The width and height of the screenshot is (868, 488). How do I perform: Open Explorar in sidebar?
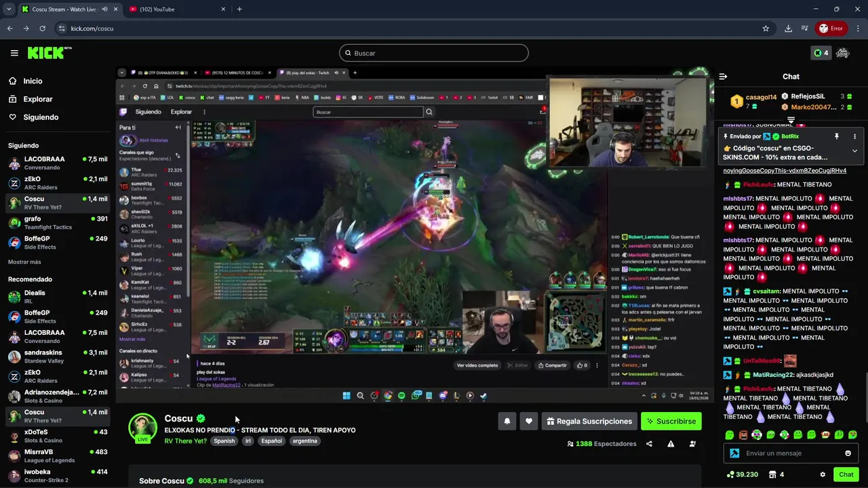[x=37, y=99]
